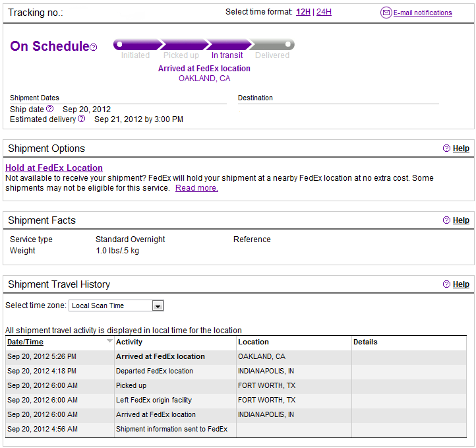Open Help for Shipment Travel History
This screenshot has height=448, width=476.
click(461, 284)
